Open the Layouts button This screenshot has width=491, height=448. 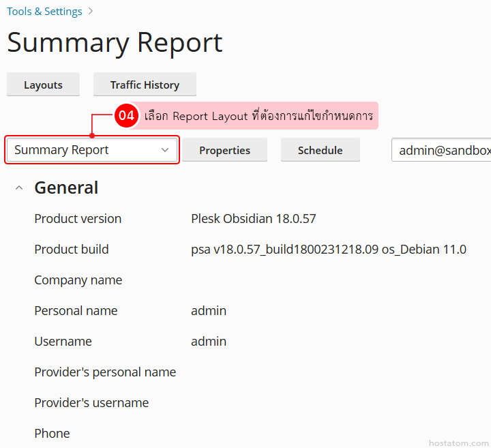43,85
